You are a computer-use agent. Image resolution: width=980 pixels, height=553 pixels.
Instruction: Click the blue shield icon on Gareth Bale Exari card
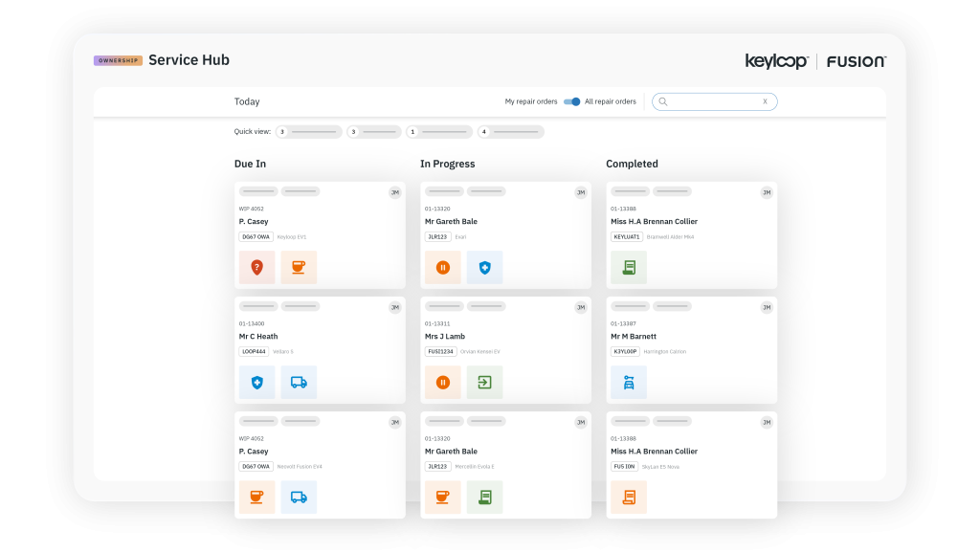484,268
